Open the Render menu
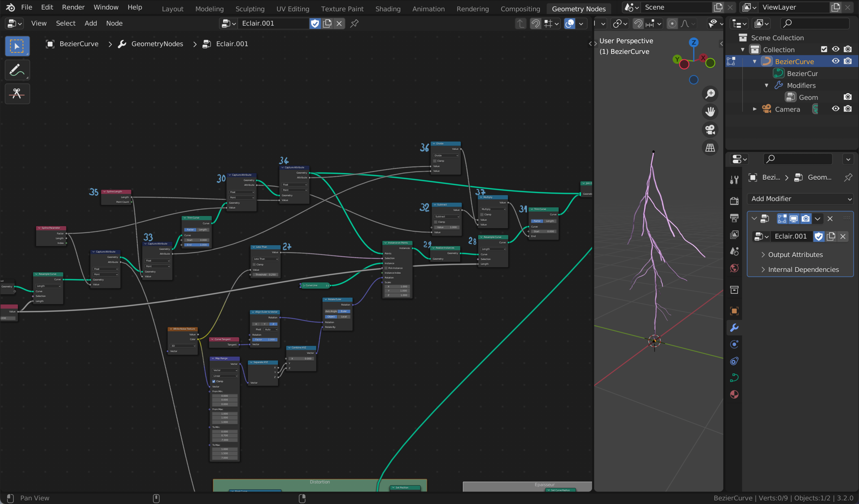This screenshot has width=859, height=504. pyautogui.click(x=73, y=7)
